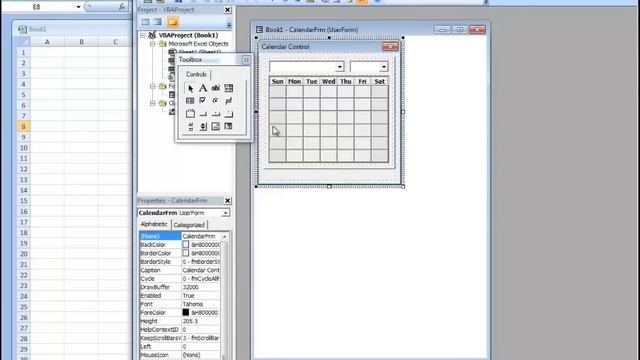This screenshot has height=360, width=640.
Task: Select the Font property value Tahoma
Action: point(201,304)
